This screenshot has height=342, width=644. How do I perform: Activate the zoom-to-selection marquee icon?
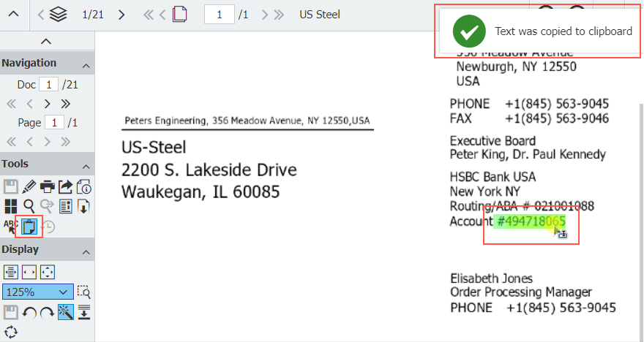pos(83,292)
